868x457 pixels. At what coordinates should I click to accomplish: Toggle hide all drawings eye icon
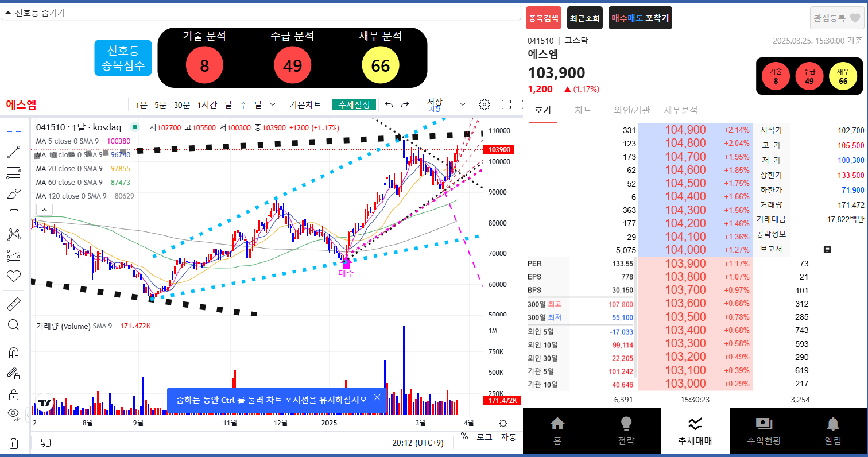click(14, 415)
